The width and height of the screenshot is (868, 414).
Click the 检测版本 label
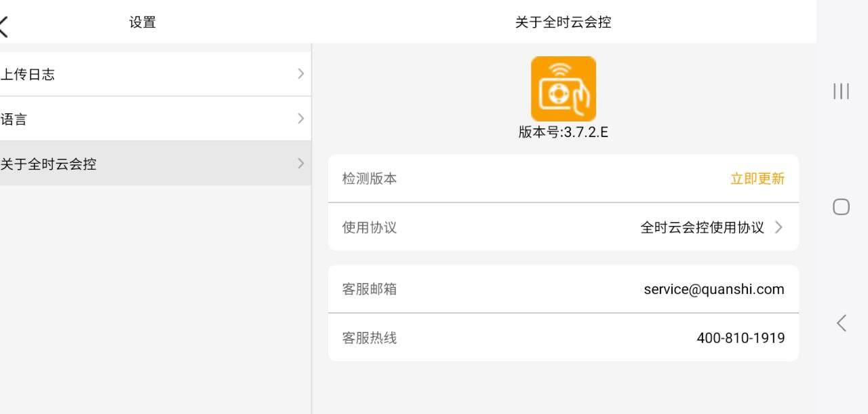click(370, 178)
